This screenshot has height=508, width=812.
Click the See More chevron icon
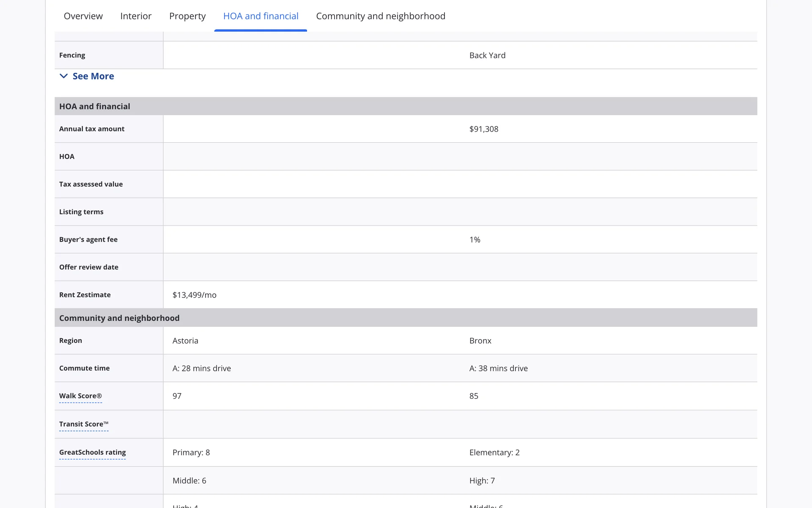pos(63,76)
